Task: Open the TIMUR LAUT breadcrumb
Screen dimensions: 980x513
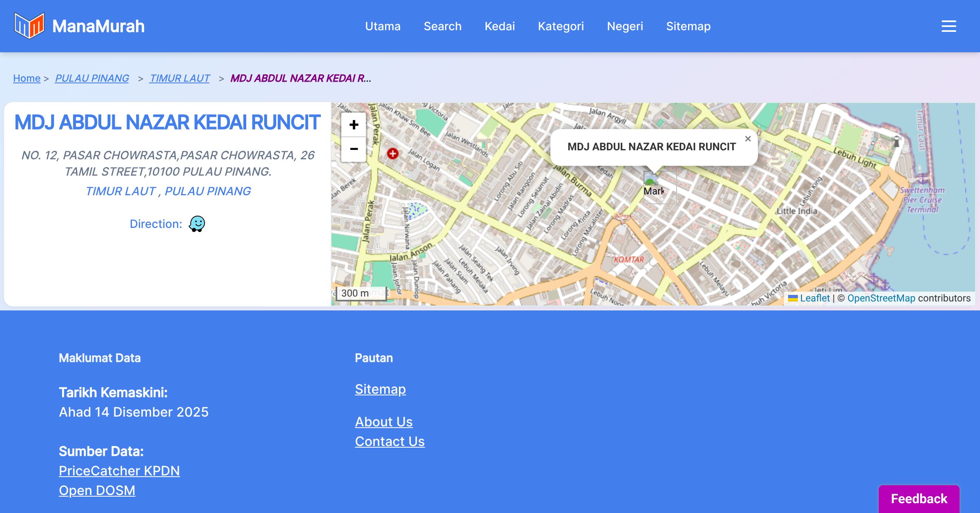Action: point(180,78)
